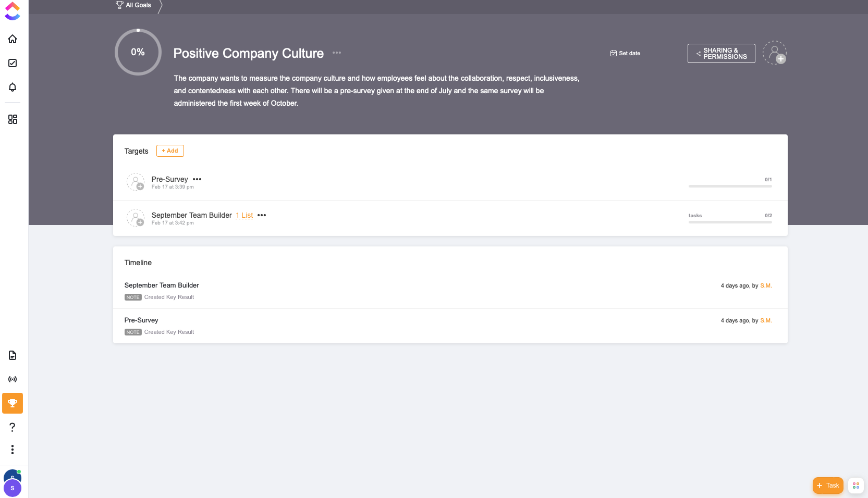Open the Tasks checkmark icon in sidebar
The width and height of the screenshot is (868, 498).
13,63
